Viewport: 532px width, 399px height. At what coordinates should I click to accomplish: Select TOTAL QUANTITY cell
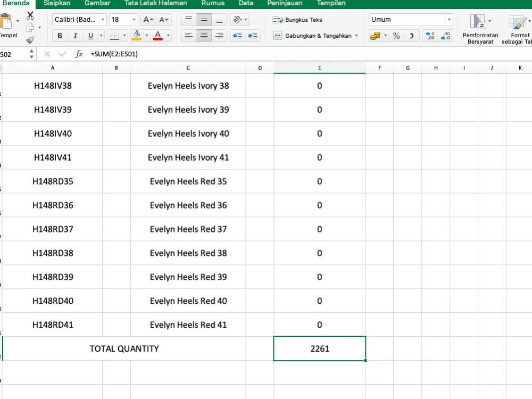coord(124,348)
